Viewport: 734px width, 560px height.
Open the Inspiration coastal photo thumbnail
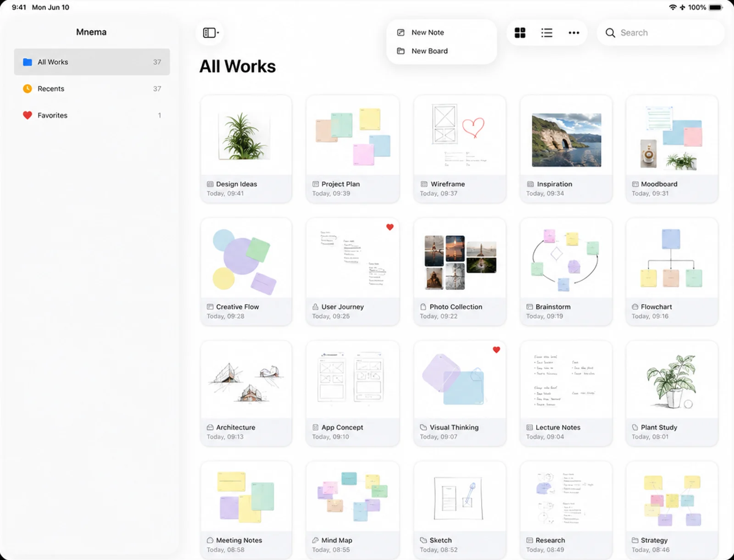point(566,135)
